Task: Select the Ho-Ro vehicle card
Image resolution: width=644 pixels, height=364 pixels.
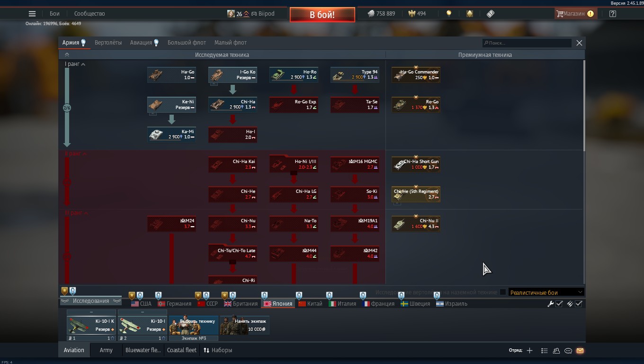Action: pos(294,75)
